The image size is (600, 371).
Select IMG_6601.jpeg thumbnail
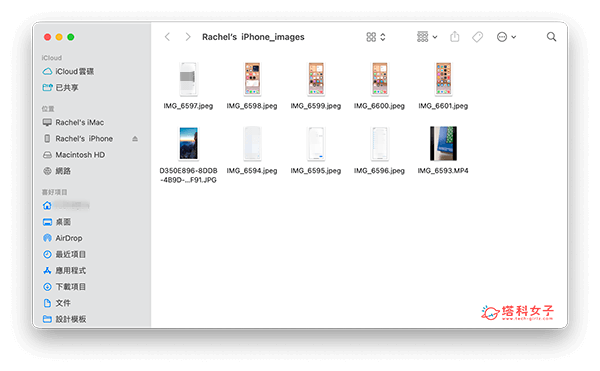[443, 79]
